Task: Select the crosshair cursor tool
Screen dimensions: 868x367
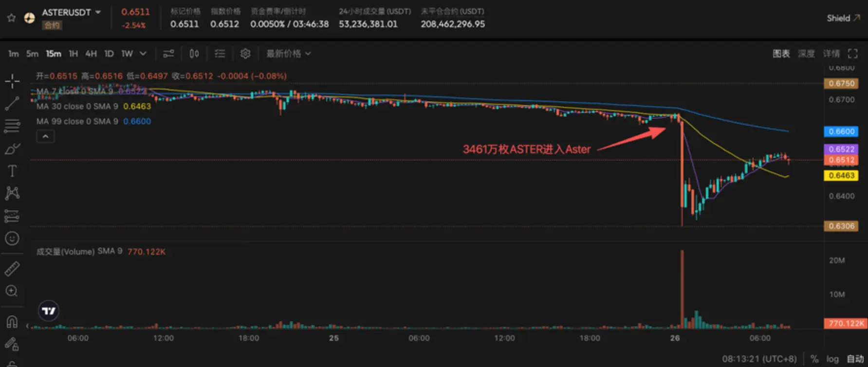Action: (12, 81)
